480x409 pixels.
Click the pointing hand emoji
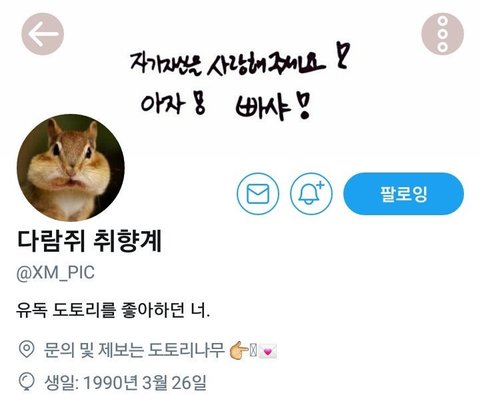[239, 351]
